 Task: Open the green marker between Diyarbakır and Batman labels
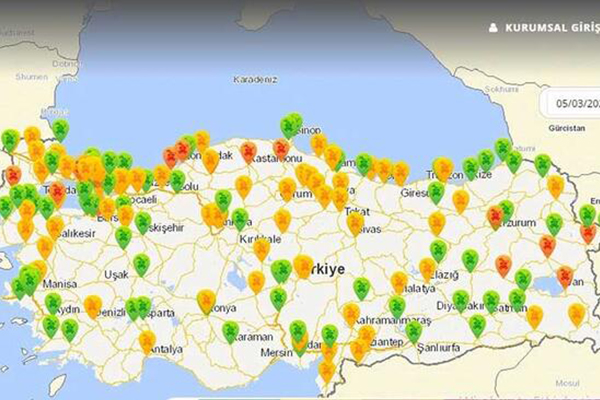pos(491,301)
